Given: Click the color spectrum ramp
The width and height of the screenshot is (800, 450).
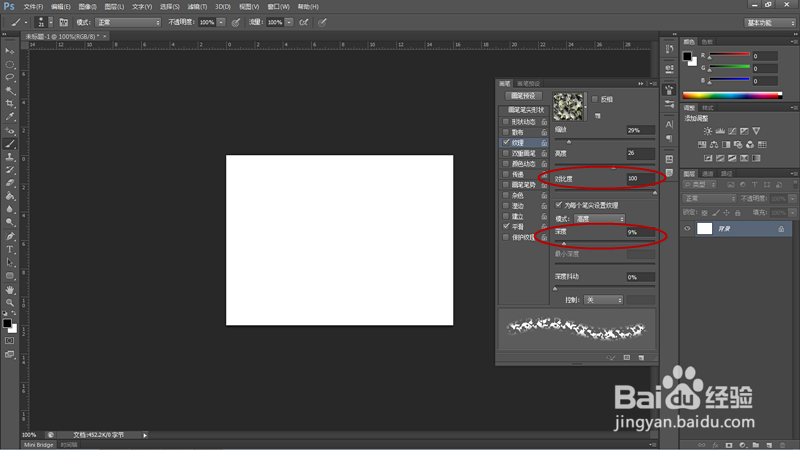Looking at the screenshot, I should point(732,95).
